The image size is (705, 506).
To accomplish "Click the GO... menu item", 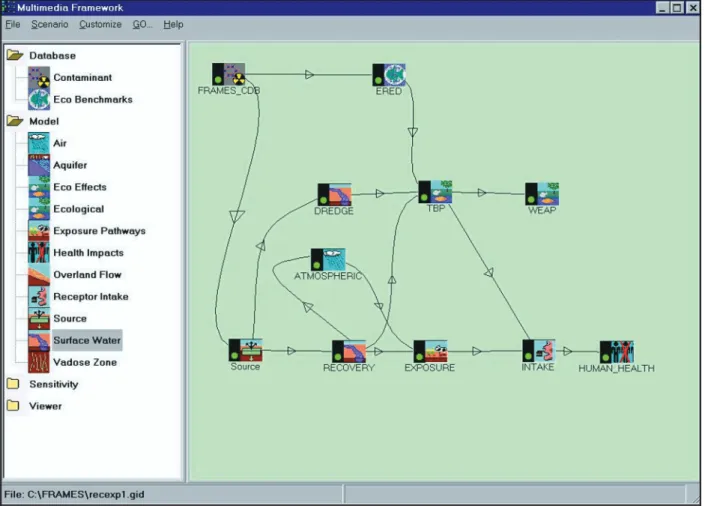I will point(142,24).
